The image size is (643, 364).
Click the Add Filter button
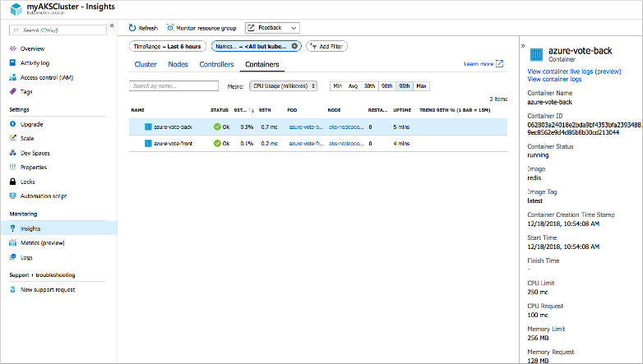click(326, 46)
